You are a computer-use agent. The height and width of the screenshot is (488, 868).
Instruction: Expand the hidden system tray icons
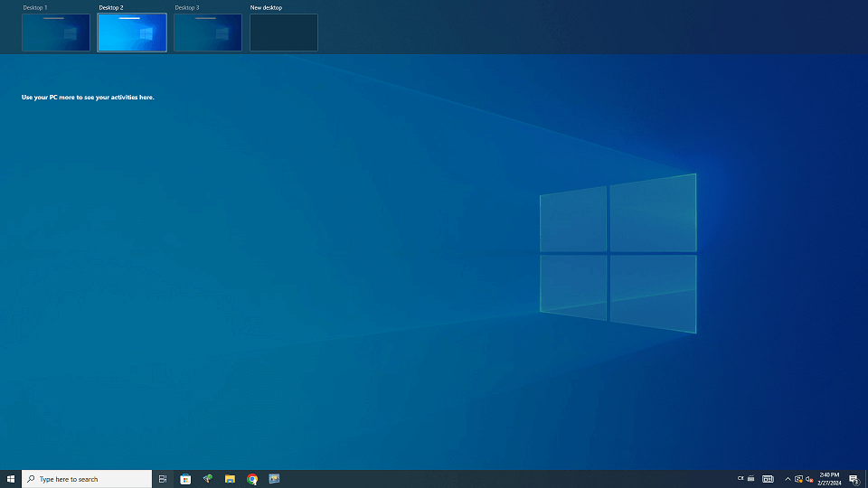(788, 479)
